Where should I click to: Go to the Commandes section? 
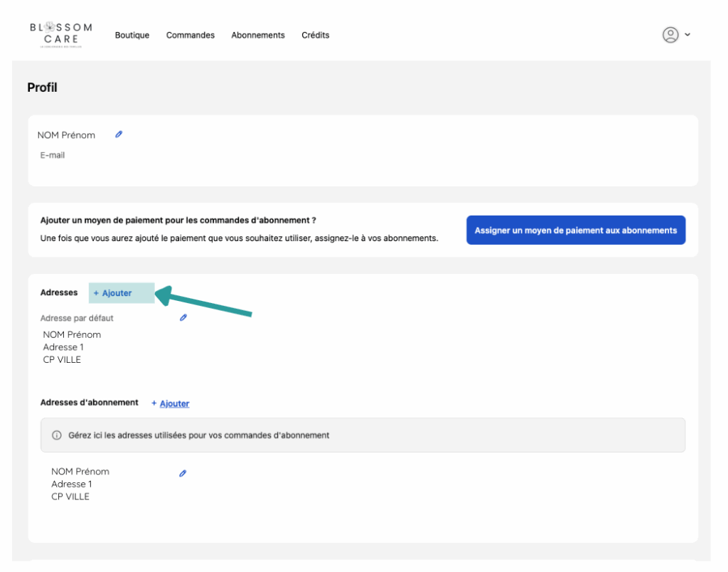click(190, 35)
